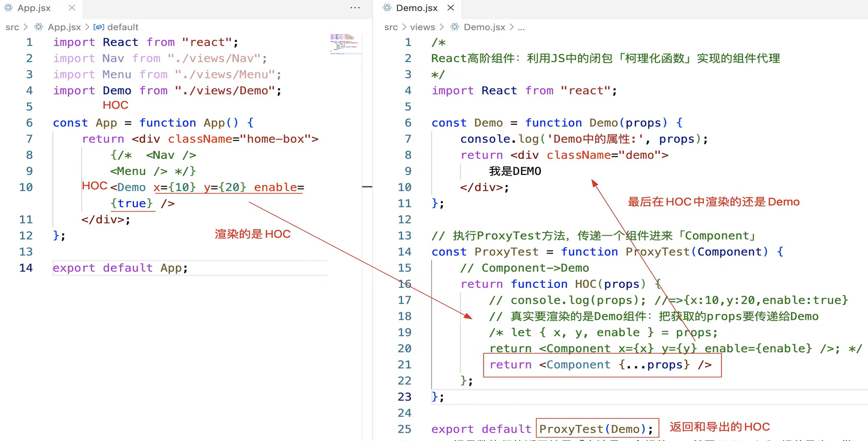
Task: Click the React icon on App.jsx tab
Action: coord(8,8)
